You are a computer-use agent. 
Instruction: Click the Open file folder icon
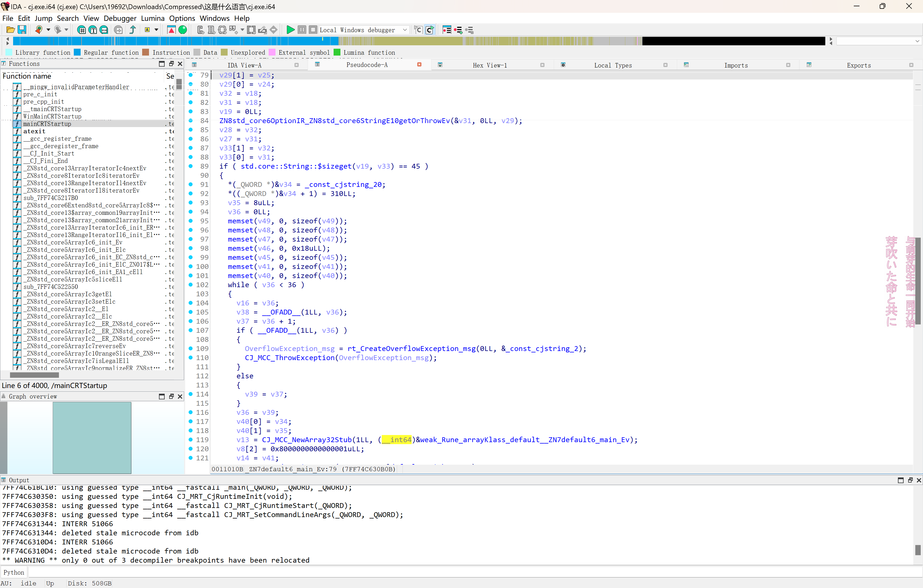click(10, 30)
